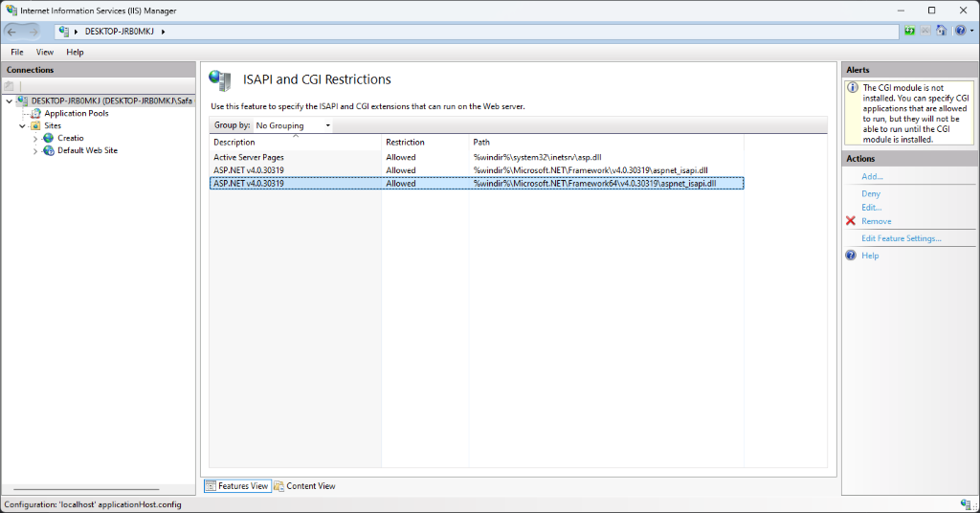The width and height of the screenshot is (980, 513).
Task: Click the Forward navigation arrow
Action: click(33, 32)
